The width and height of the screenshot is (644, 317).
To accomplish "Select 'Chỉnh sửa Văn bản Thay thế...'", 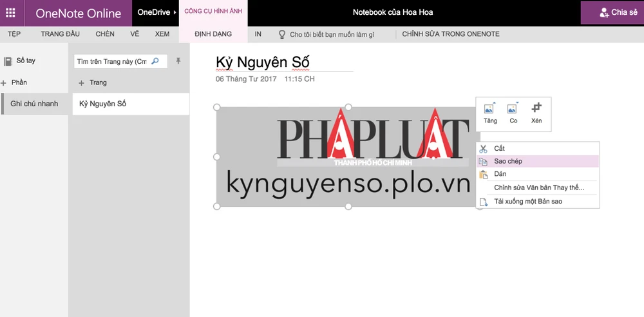I will 538,187.
